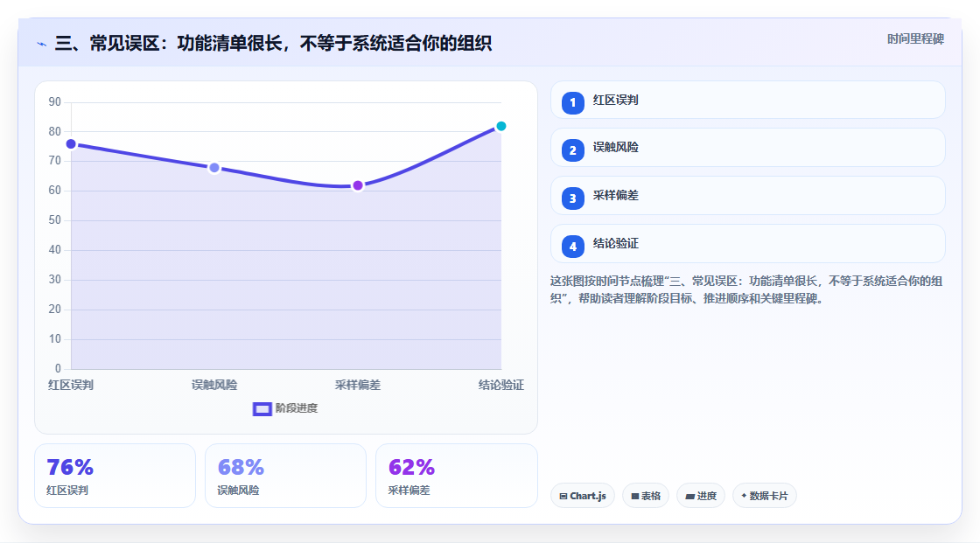This screenshot has height=543, width=980.
Task: Click the x-axis label 红区误判
Action: pyautogui.click(x=71, y=385)
